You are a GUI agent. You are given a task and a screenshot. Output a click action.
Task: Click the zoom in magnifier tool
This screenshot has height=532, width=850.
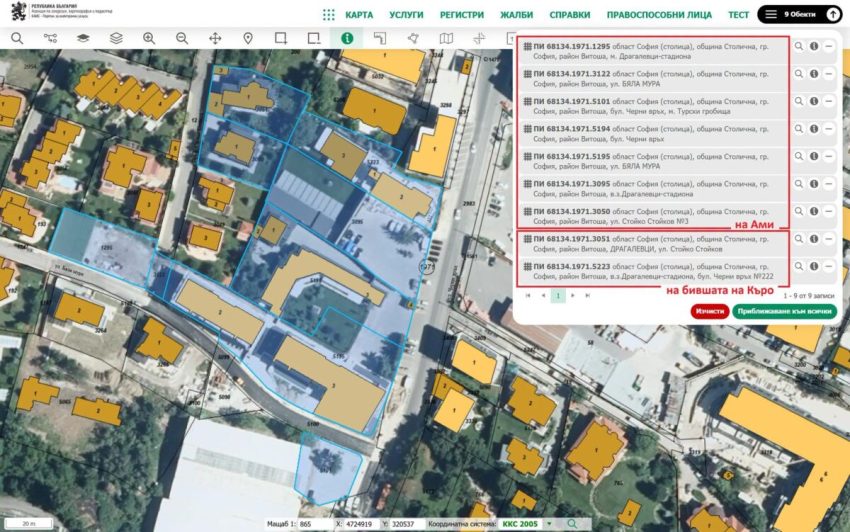tap(149, 38)
